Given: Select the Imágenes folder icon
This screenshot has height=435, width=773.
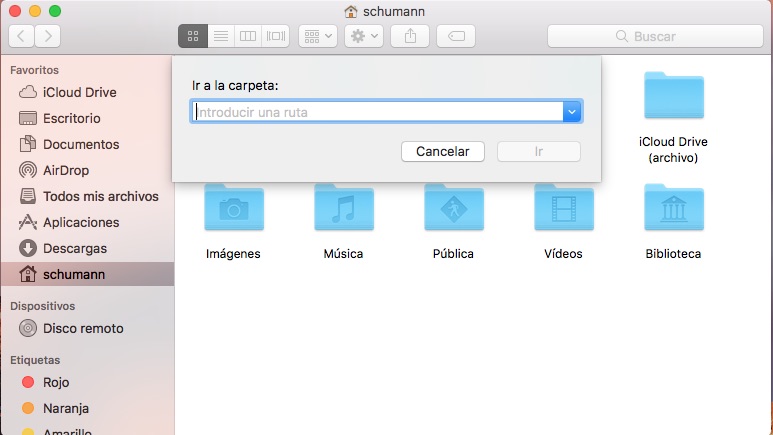Looking at the screenshot, I should click(234, 207).
